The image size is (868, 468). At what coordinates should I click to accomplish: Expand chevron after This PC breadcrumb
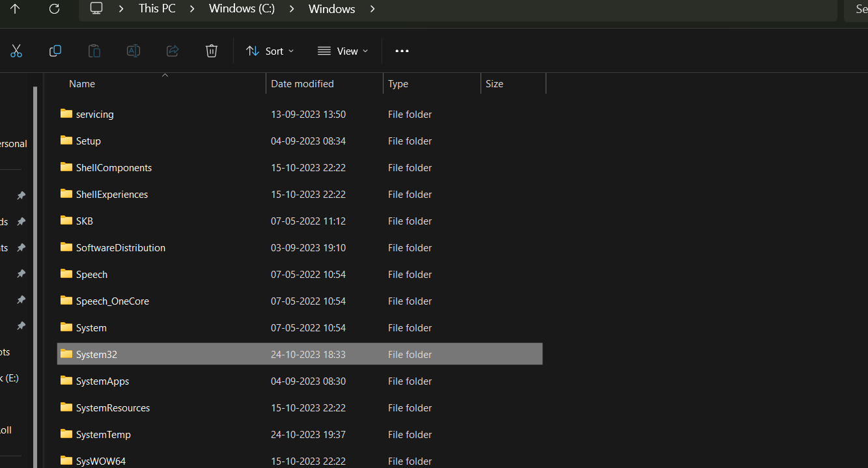pyautogui.click(x=192, y=9)
